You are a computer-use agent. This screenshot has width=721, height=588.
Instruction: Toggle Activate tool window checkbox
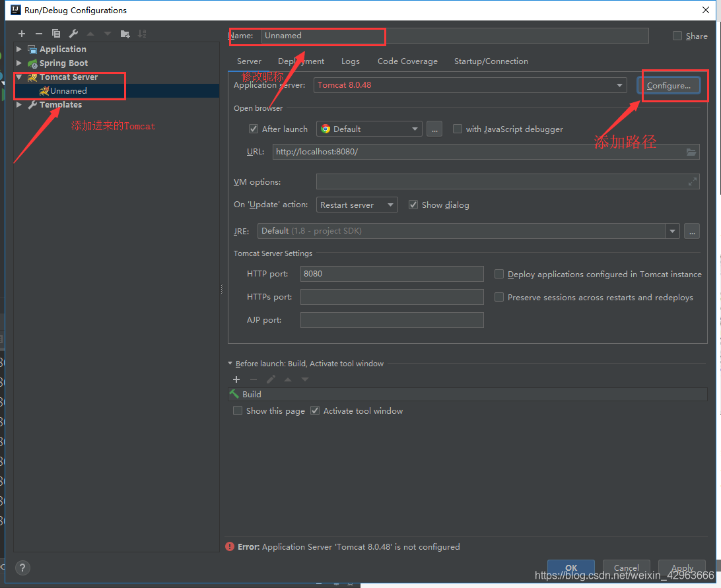click(315, 410)
